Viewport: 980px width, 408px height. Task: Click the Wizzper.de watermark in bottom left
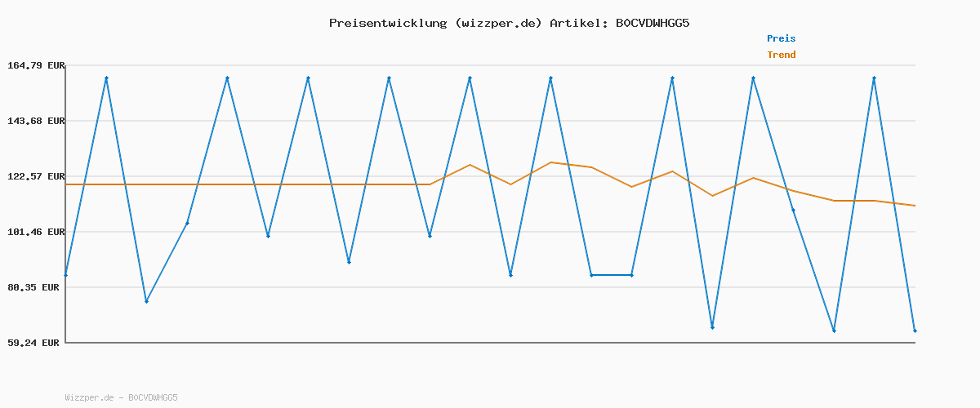[121, 397]
